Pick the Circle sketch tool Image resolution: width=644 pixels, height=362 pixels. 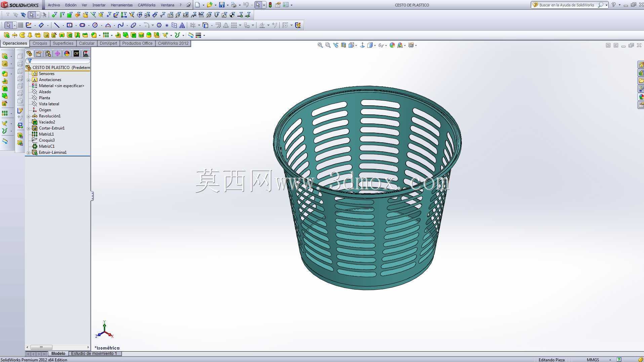pos(95,25)
